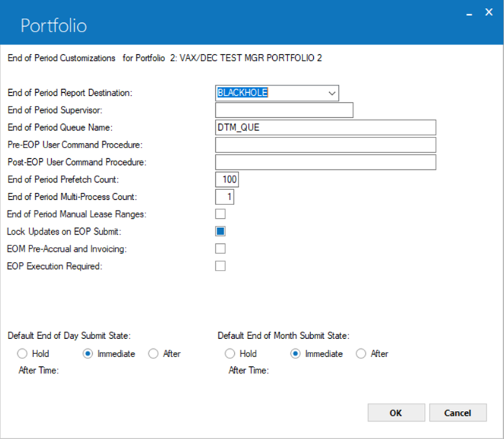Select Immediate for End of Day Submit State
This screenshot has width=504, height=439.
pyautogui.click(x=88, y=354)
